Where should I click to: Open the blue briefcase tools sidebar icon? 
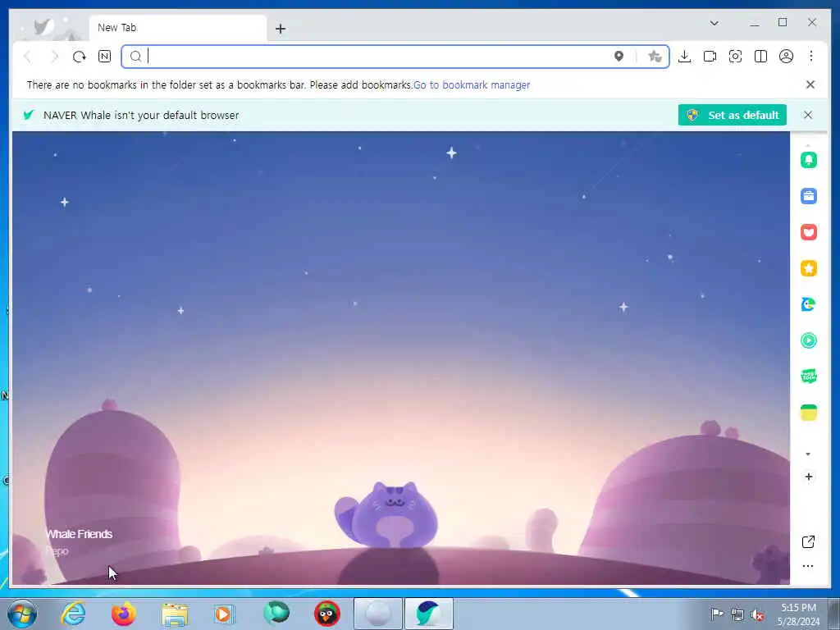pyautogui.click(x=808, y=196)
